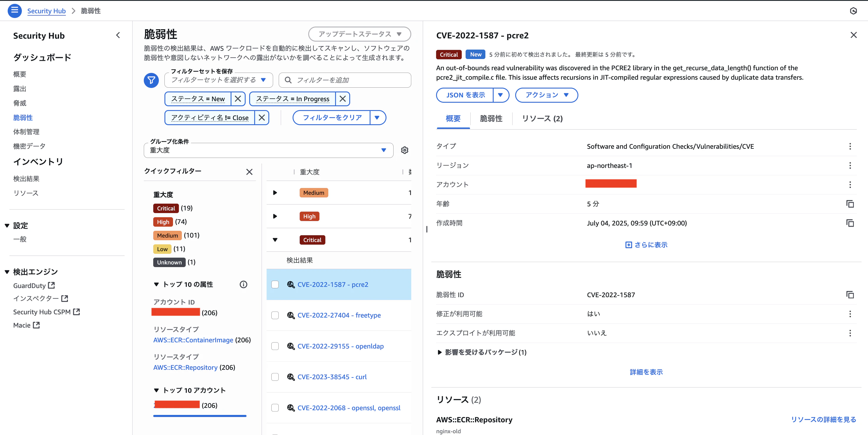This screenshot has height=435, width=868.
Task: Open kebab menu for リージョン row
Action: pyautogui.click(x=850, y=166)
